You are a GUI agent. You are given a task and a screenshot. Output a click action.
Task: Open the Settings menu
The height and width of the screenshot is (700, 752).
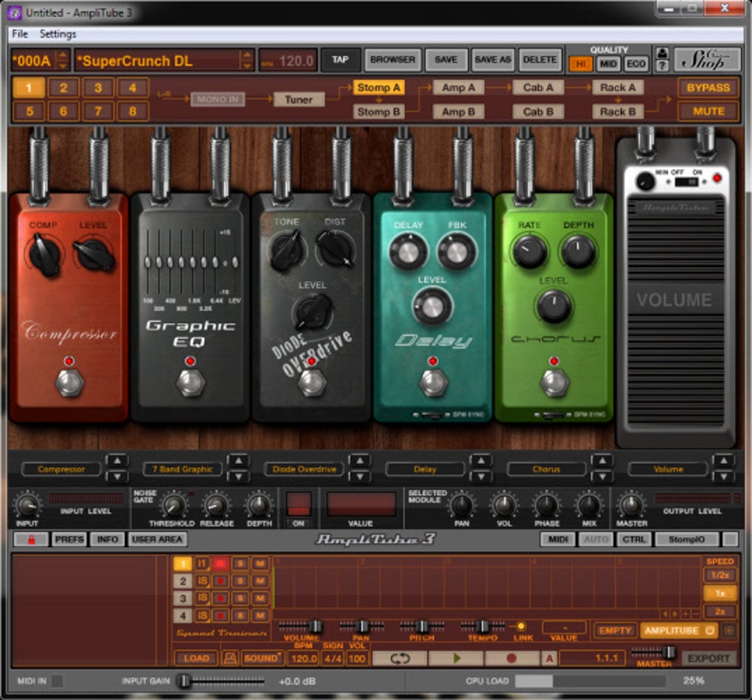point(58,34)
